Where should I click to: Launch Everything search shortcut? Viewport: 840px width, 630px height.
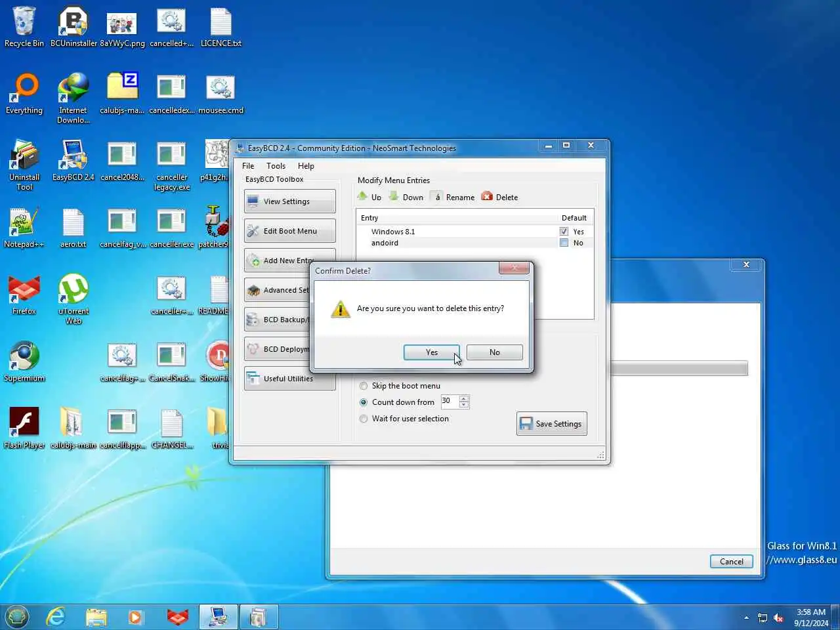(x=24, y=94)
